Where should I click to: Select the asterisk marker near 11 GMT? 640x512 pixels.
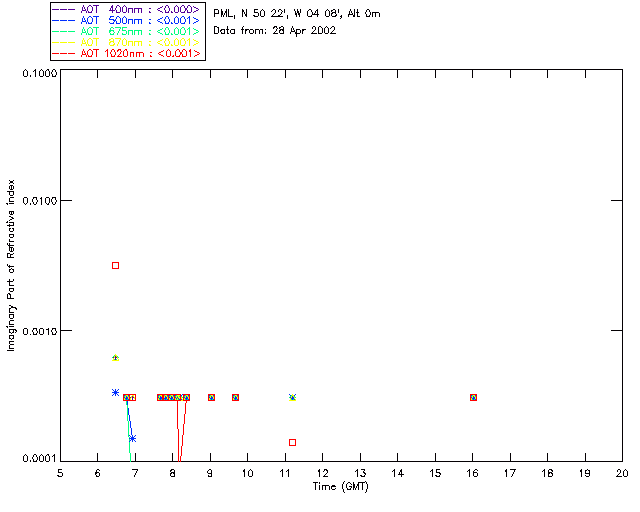[x=292, y=397]
